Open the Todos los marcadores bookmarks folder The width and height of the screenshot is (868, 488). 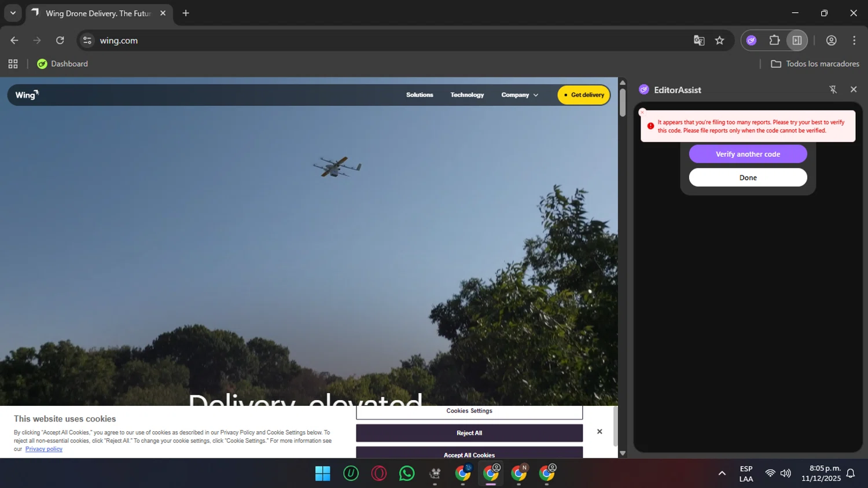click(x=815, y=64)
